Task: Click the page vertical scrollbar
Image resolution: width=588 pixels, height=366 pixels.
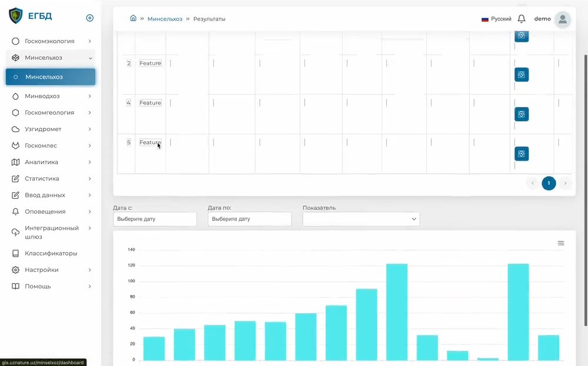Action: (586, 190)
